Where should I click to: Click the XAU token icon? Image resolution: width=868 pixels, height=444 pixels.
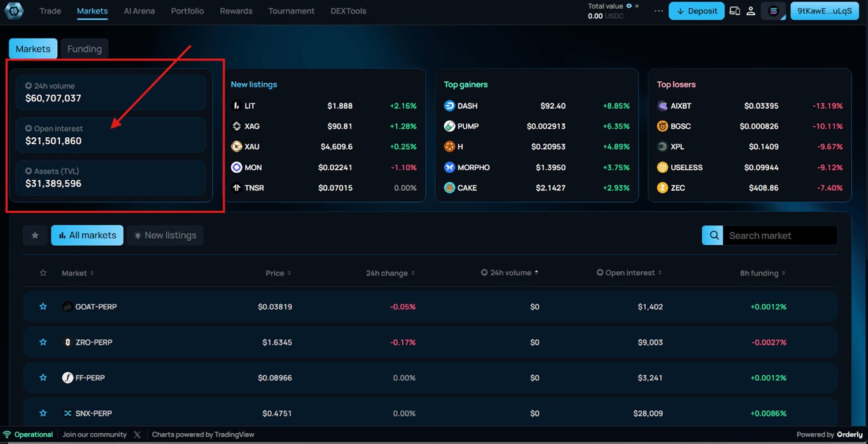coord(236,147)
